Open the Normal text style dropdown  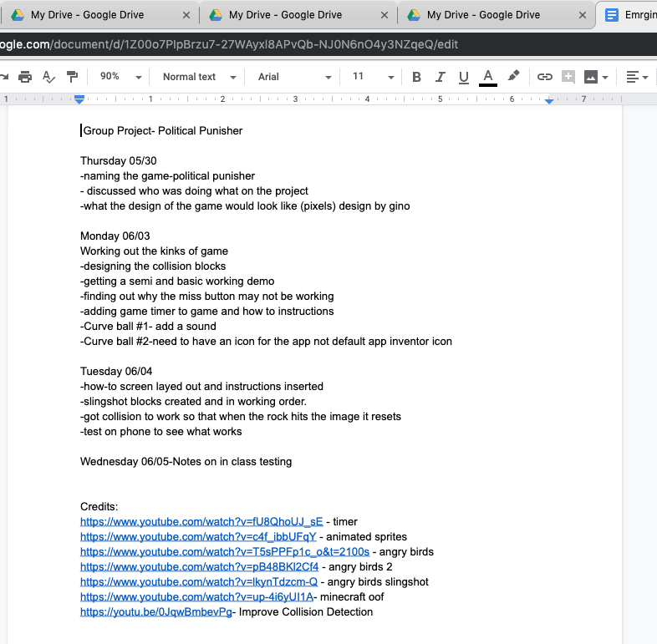(x=198, y=77)
